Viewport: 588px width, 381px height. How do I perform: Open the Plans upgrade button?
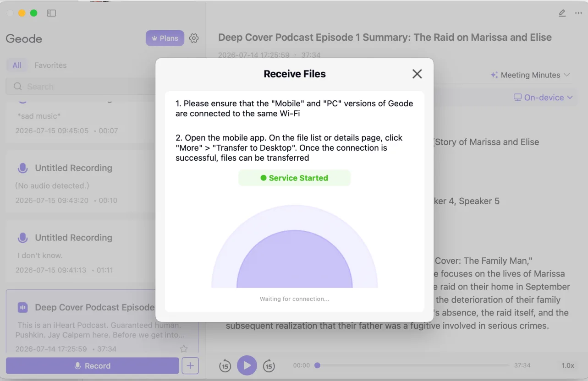165,38
